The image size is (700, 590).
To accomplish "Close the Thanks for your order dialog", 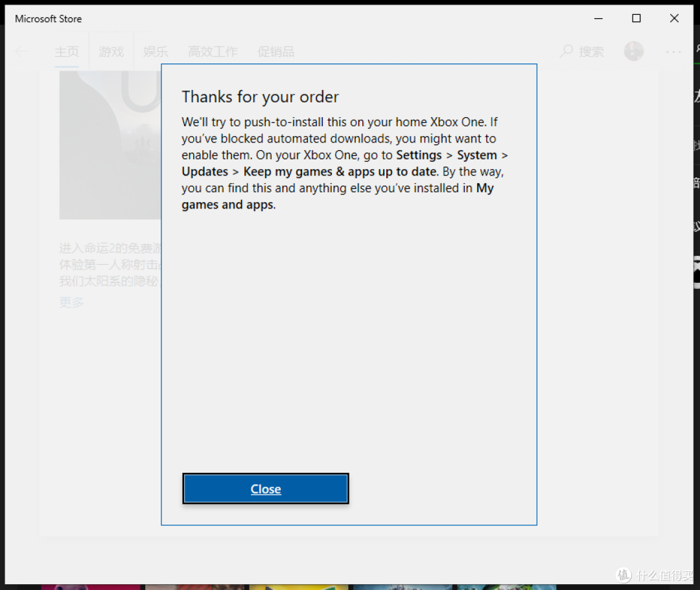I will pyautogui.click(x=266, y=488).
